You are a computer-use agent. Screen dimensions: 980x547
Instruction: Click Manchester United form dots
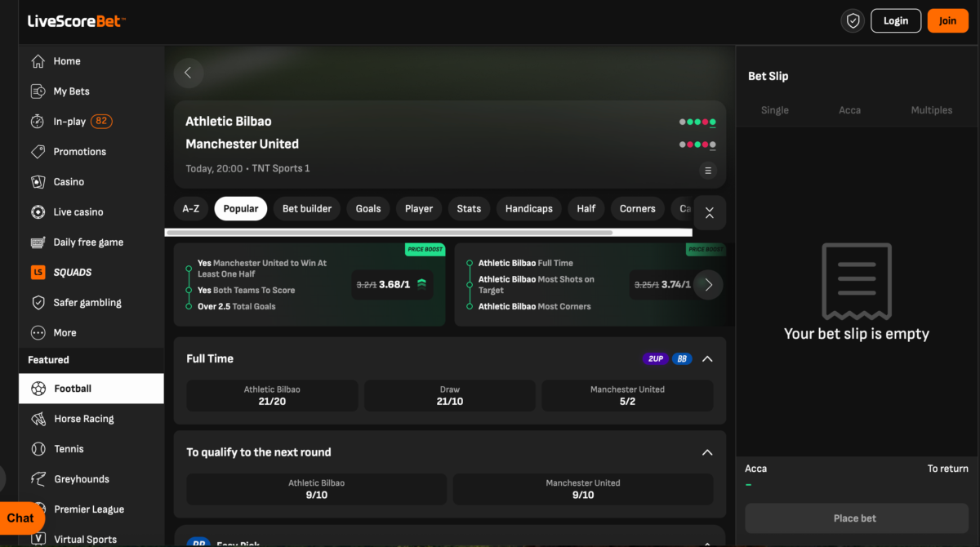pos(697,145)
